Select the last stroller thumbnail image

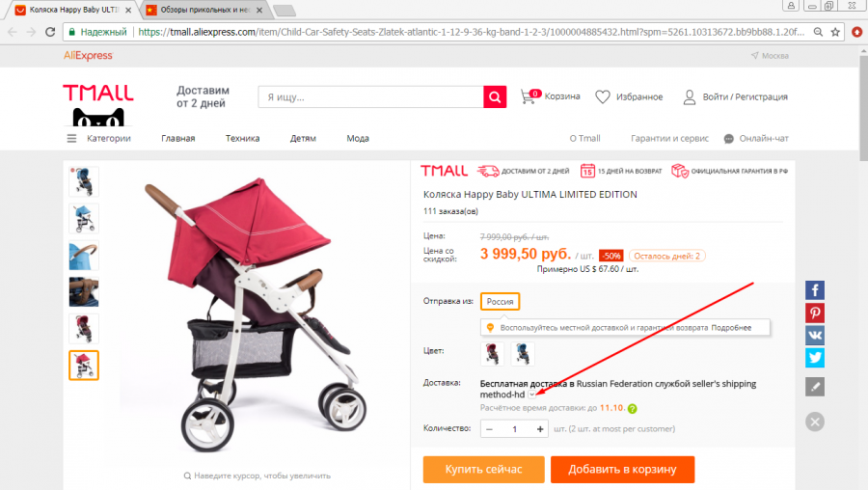click(x=84, y=366)
